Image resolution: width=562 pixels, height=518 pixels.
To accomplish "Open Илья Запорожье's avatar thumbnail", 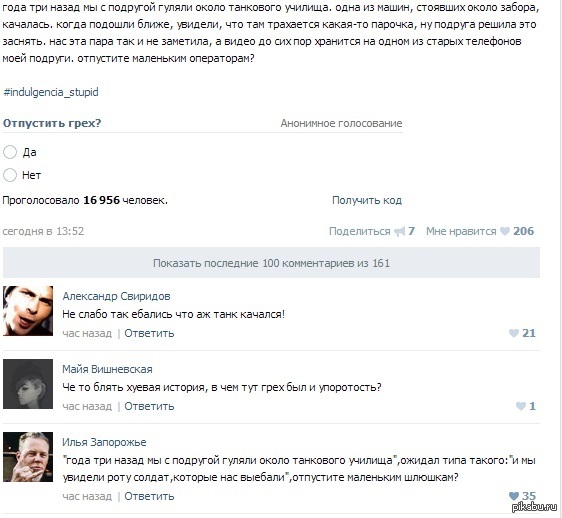I will (x=28, y=457).
